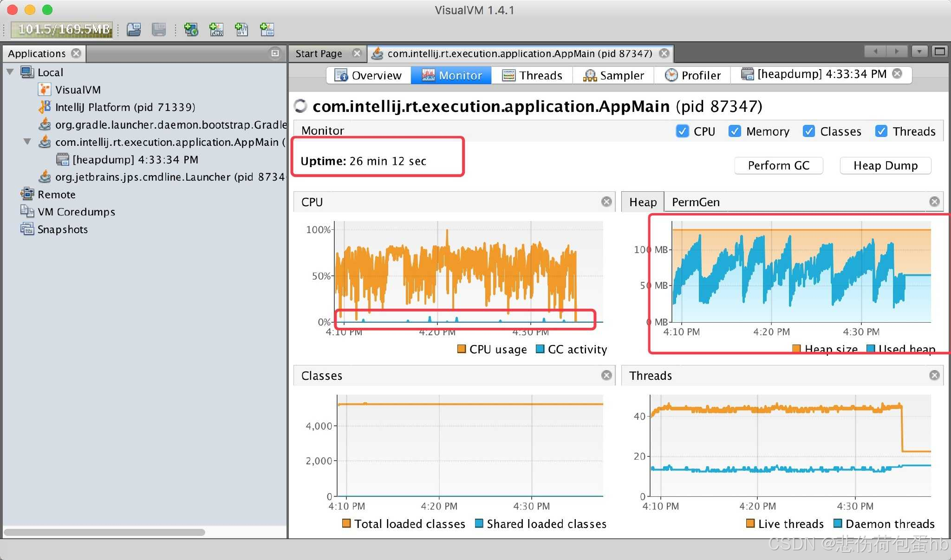This screenshot has height=560, width=951.
Task: Close the CPU chart panel
Action: point(606,202)
